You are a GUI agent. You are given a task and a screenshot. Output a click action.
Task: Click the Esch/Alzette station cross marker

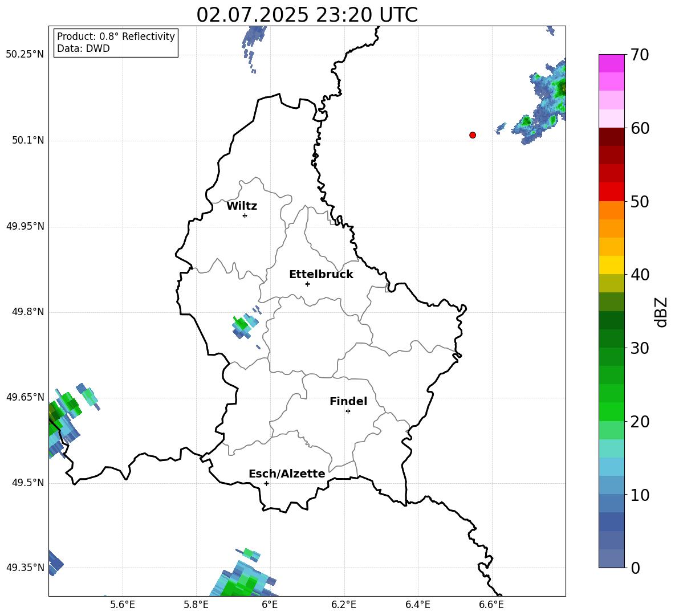[x=266, y=483]
